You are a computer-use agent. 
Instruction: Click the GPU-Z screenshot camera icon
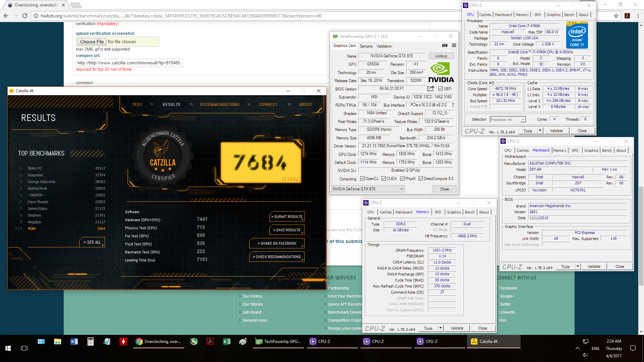pos(444,46)
